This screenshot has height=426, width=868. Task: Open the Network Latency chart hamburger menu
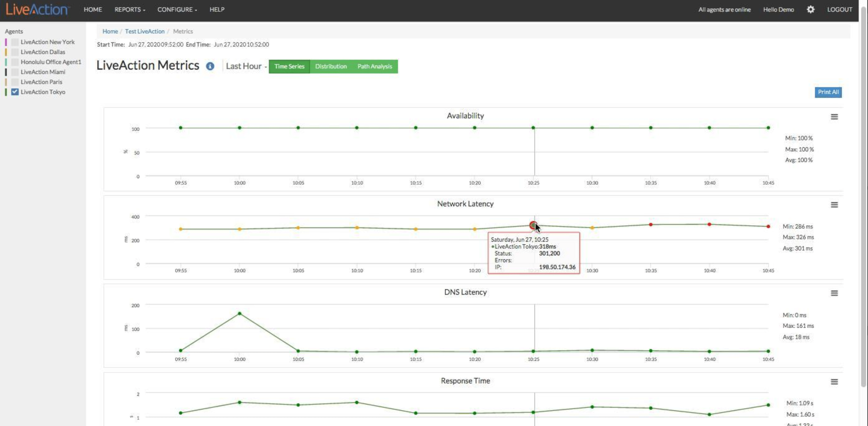click(834, 205)
